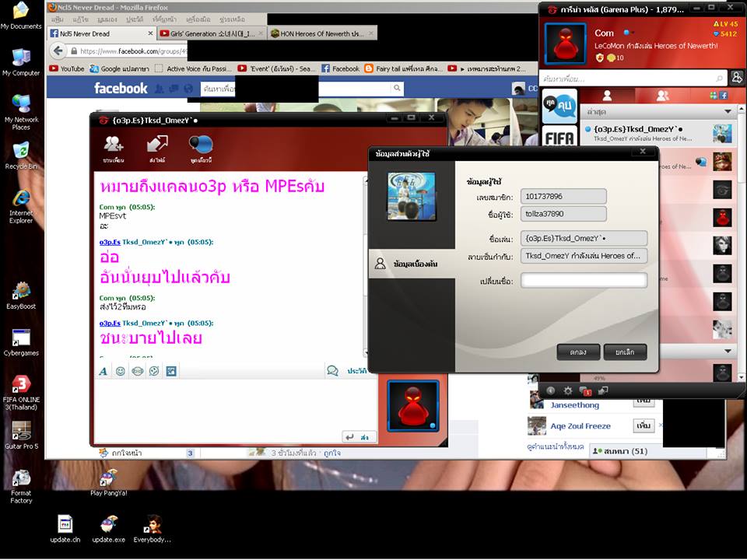Viewport: 747px width, 560px height.
Task: Open Garena status dropdown next to Com
Action: point(629,33)
